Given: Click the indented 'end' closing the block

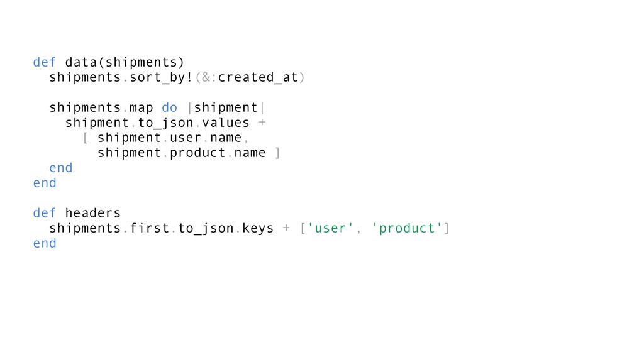Looking at the screenshot, I should (x=61, y=168).
